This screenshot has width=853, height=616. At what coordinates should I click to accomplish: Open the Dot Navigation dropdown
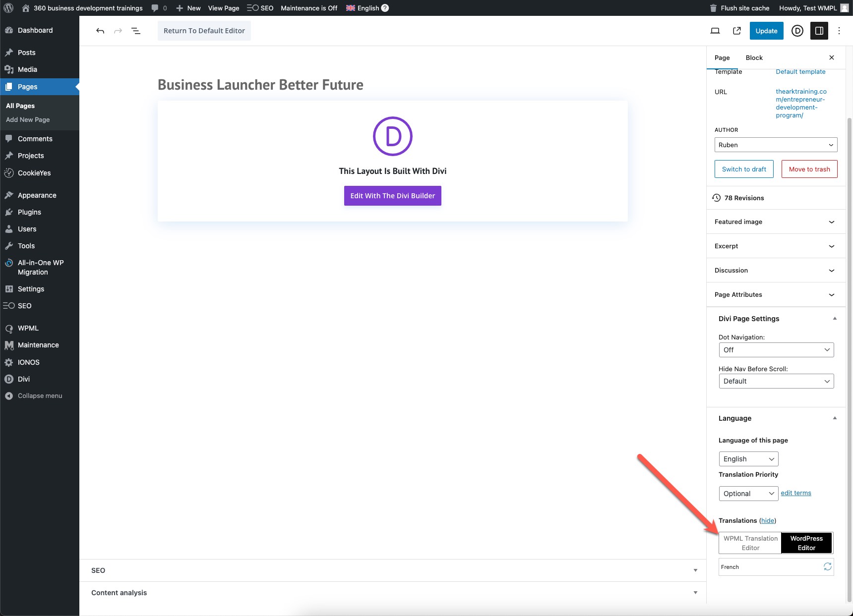(776, 350)
